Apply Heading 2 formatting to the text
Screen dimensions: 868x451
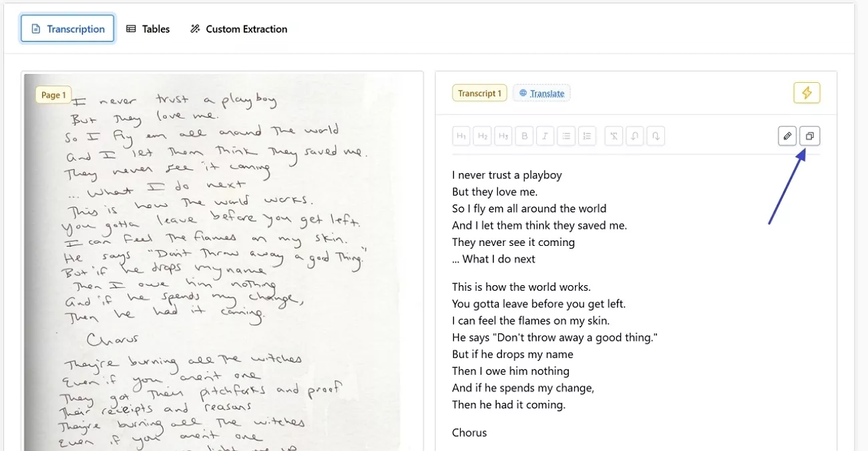(482, 136)
